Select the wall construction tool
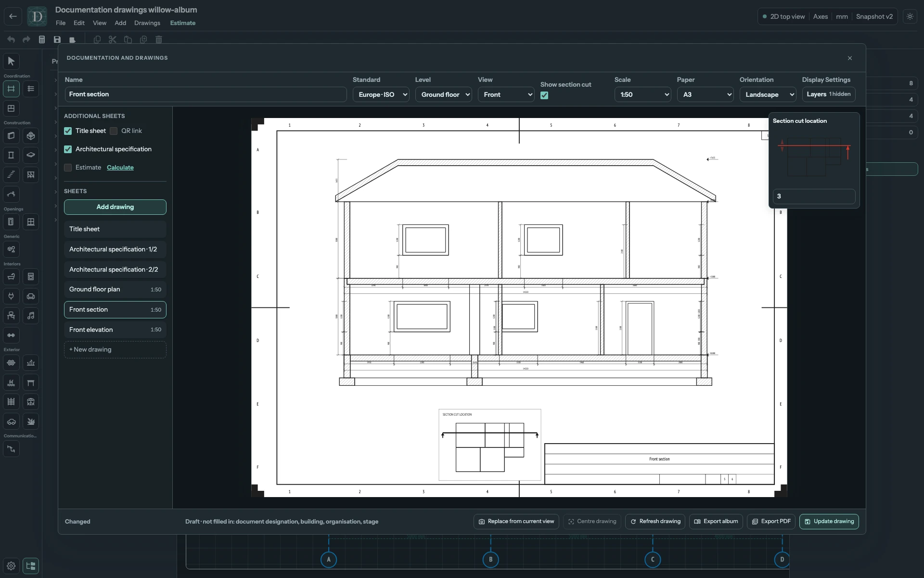 point(11,136)
